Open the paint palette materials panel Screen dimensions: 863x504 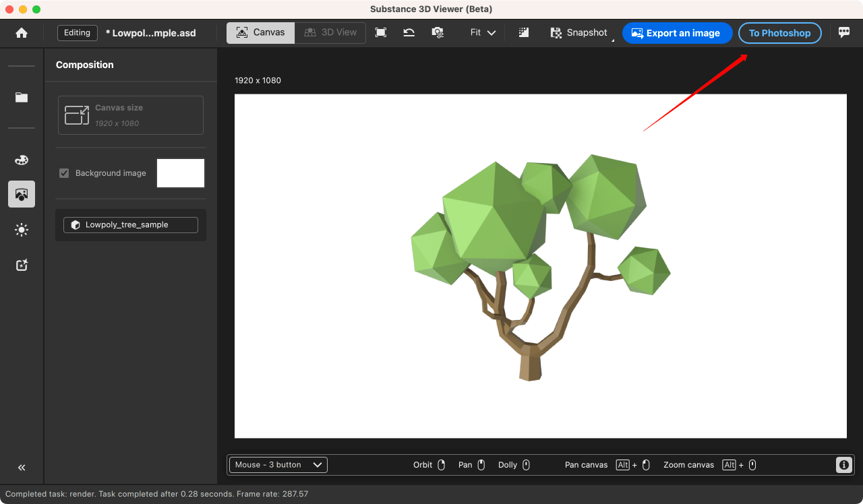pyautogui.click(x=22, y=160)
